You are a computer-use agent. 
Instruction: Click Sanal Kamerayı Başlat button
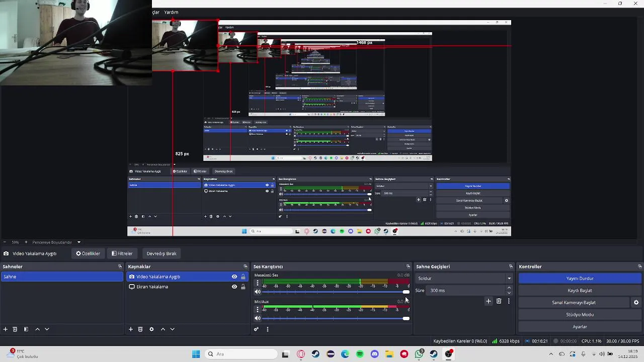574,303
